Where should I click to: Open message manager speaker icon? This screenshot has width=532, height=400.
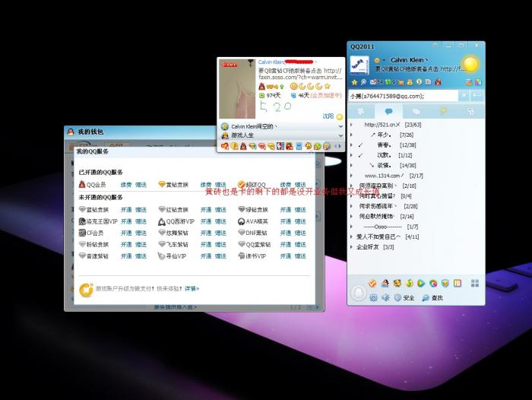point(385,298)
